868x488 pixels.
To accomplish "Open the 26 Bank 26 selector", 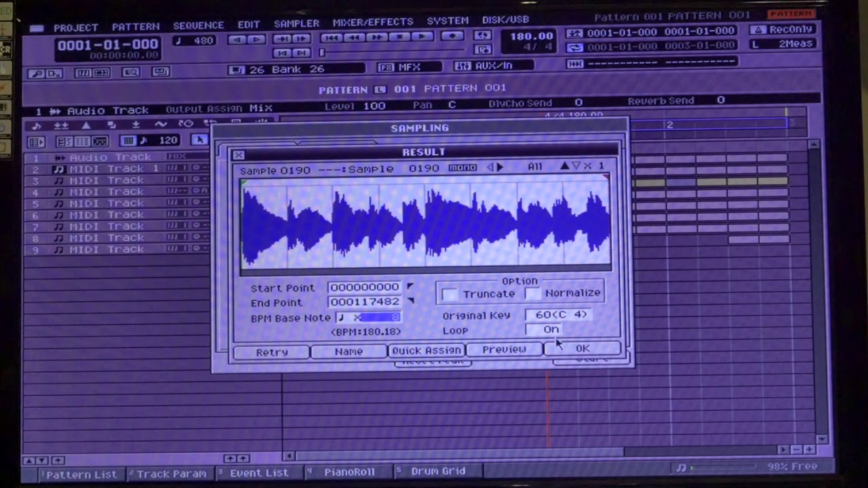I will (x=296, y=69).
